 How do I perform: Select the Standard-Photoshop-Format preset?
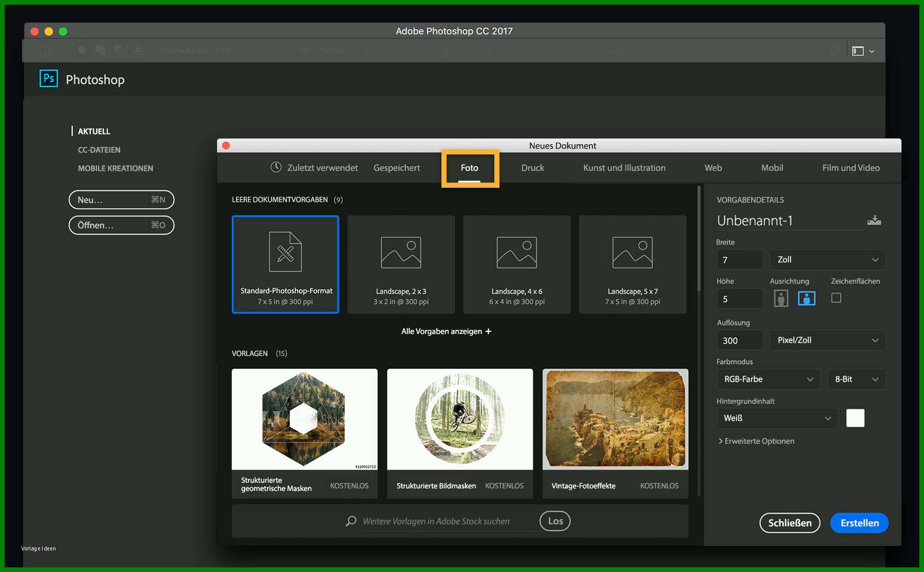(x=285, y=264)
